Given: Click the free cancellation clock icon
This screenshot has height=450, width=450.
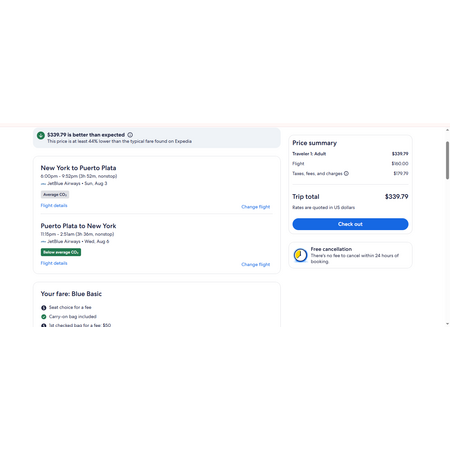Looking at the screenshot, I should [300, 255].
